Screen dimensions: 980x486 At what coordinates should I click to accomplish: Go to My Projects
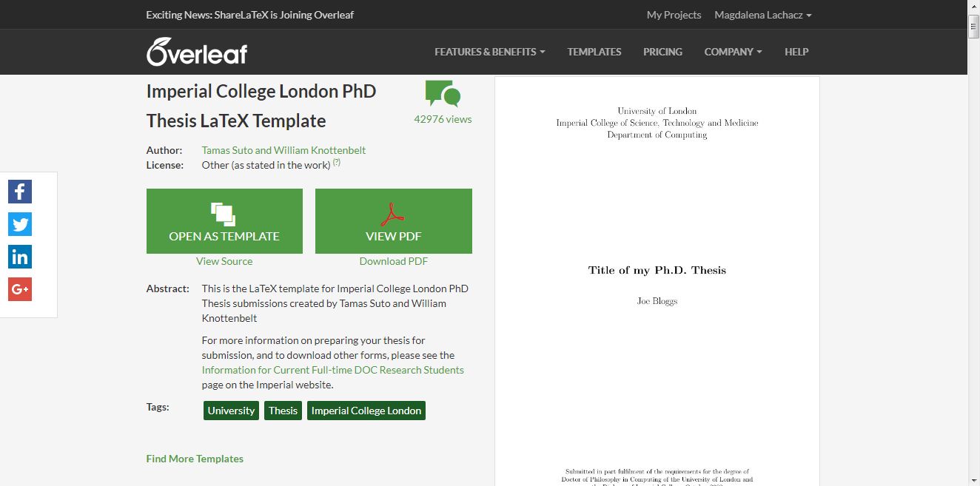[674, 15]
